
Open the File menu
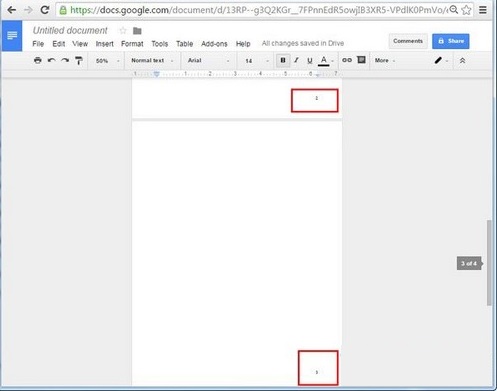tap(38, 44)
